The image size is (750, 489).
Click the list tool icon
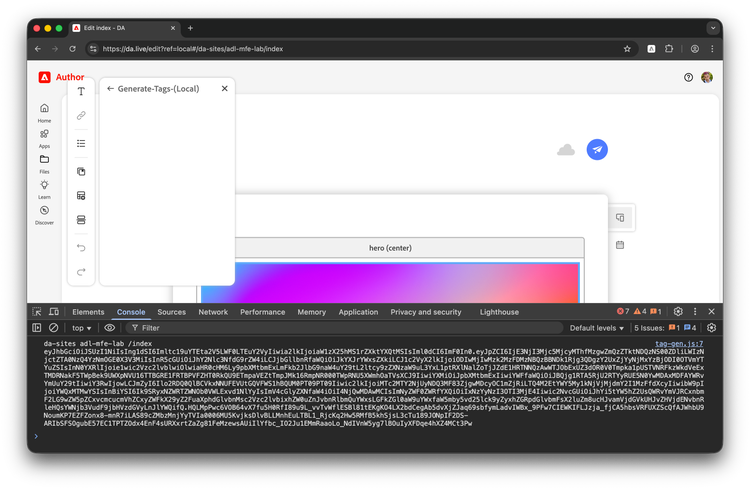click(x=81, y=144)
